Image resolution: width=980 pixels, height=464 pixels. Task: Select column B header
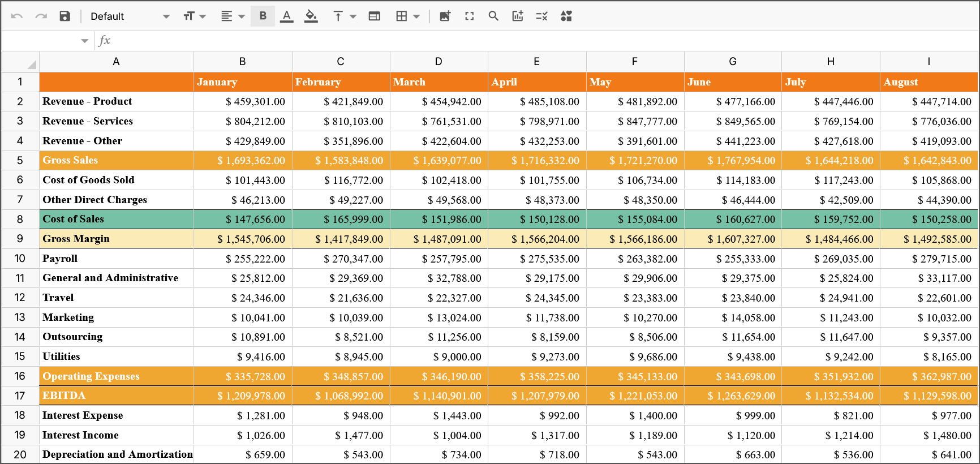243,62
